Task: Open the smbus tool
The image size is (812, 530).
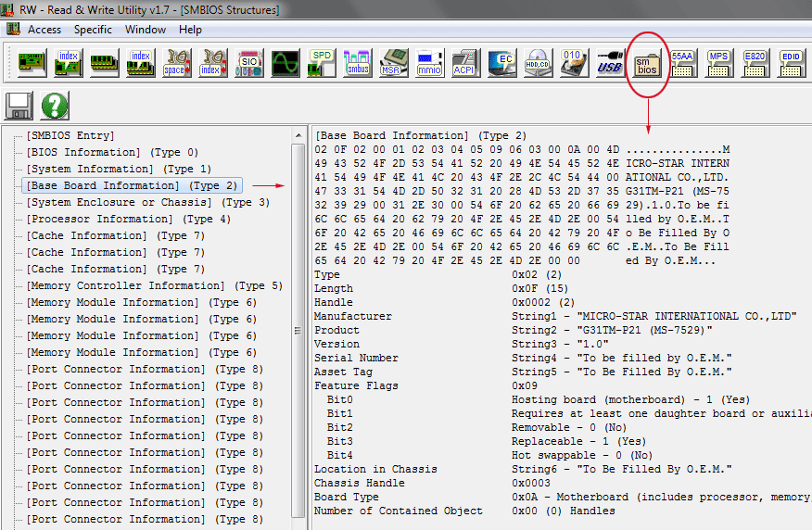Action: [357, 63]
